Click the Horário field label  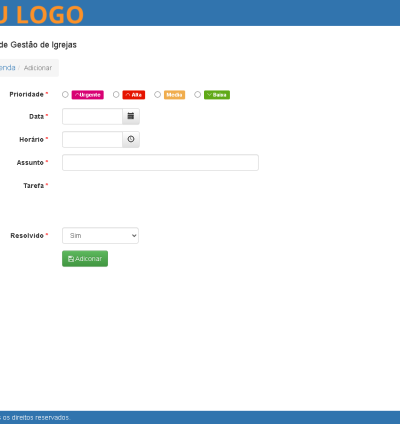coord(32,140)
